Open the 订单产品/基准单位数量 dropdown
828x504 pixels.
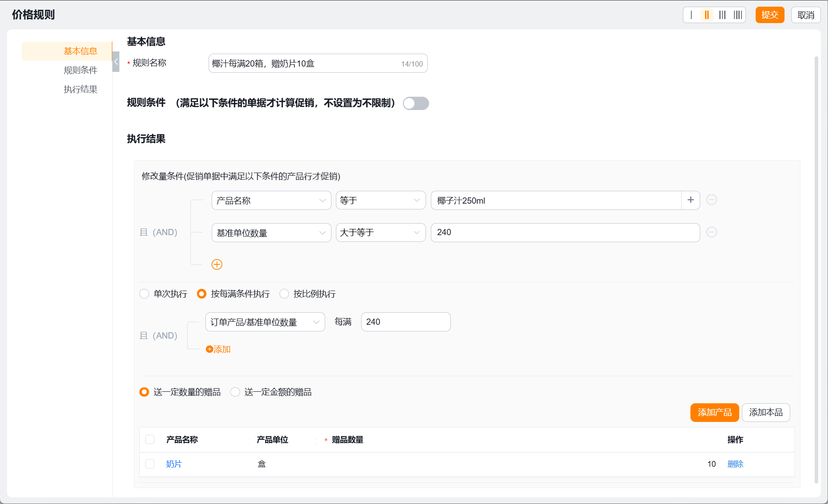point(265,322)
